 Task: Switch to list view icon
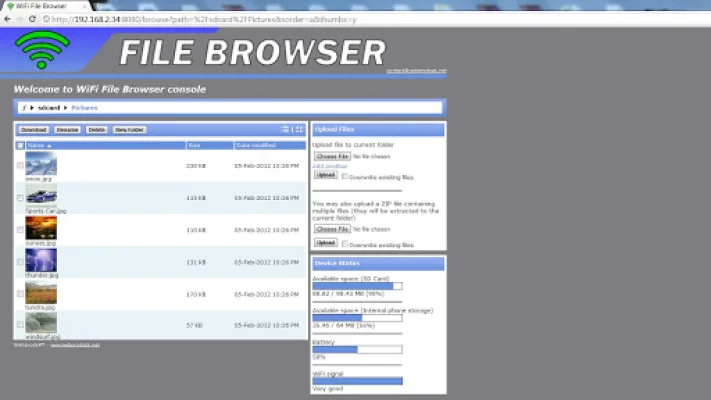(x=287, y=129)
